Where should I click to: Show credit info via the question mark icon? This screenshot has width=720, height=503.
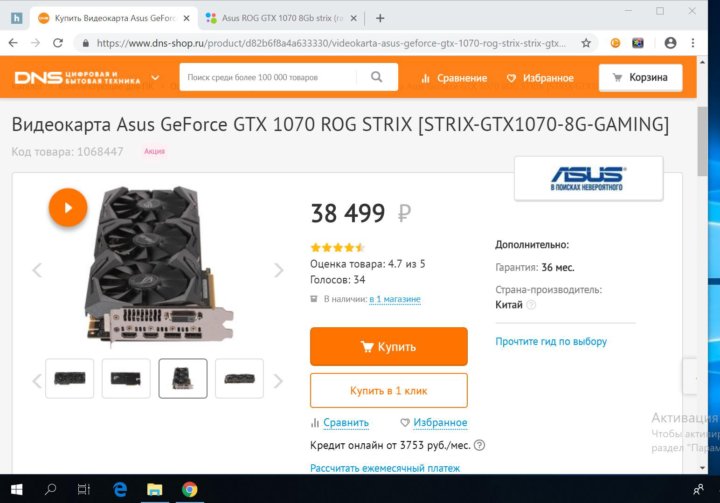(479, 445)
